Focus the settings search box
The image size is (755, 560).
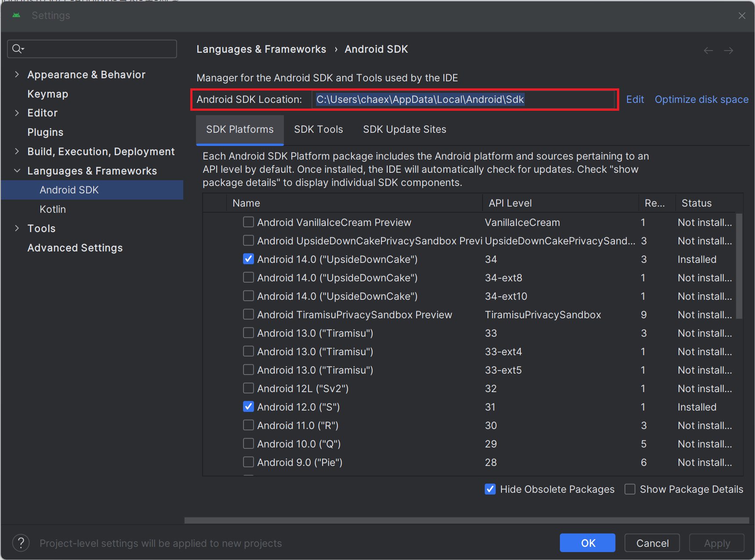[92, 49]
